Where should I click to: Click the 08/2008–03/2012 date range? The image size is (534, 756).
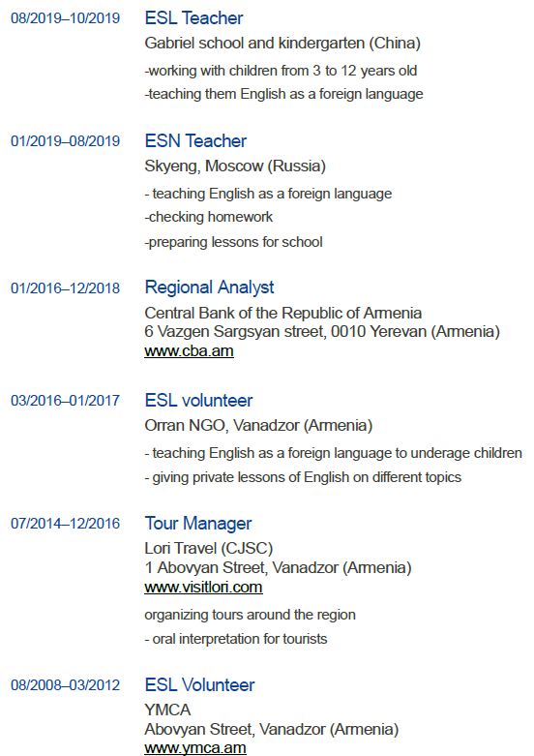[66, 685]
